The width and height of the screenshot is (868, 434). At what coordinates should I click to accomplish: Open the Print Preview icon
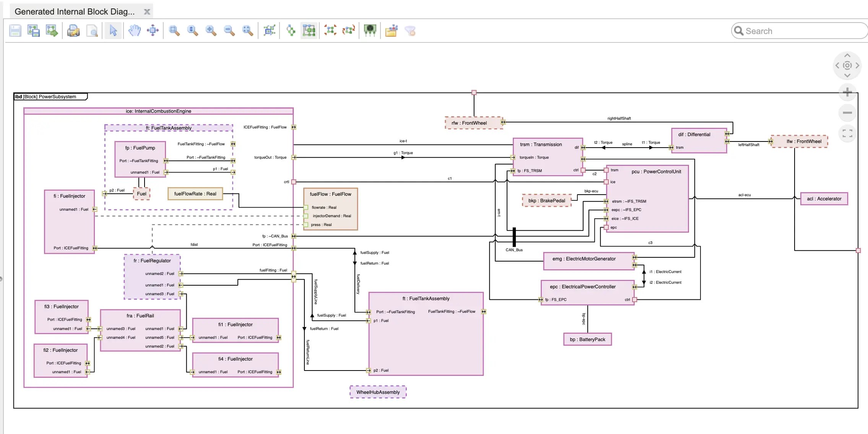click(92, 31)
